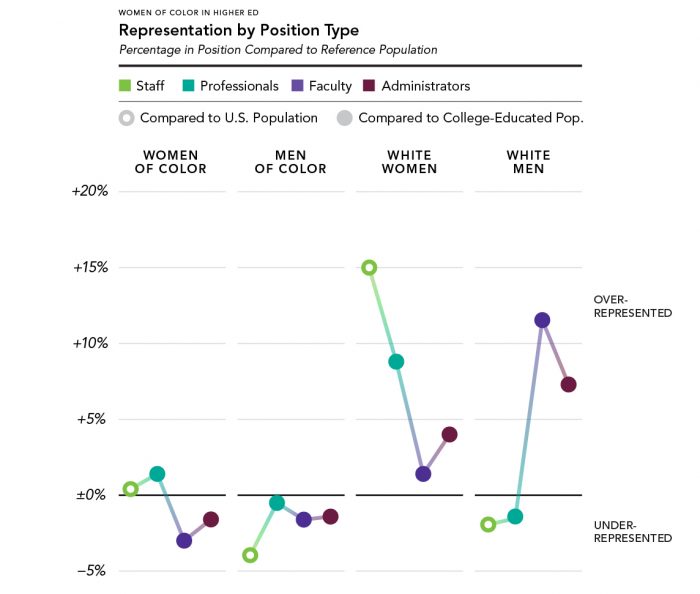Image resolution: width=700 pixels, height=594 pixels.
Task: Click White Men Administrators maroon point
Action: click(x=568, y=385)
